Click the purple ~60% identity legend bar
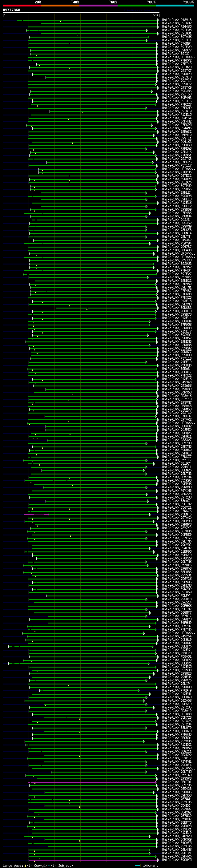The image size is (197, 868). pyautogui.click(x=99, y=6)
